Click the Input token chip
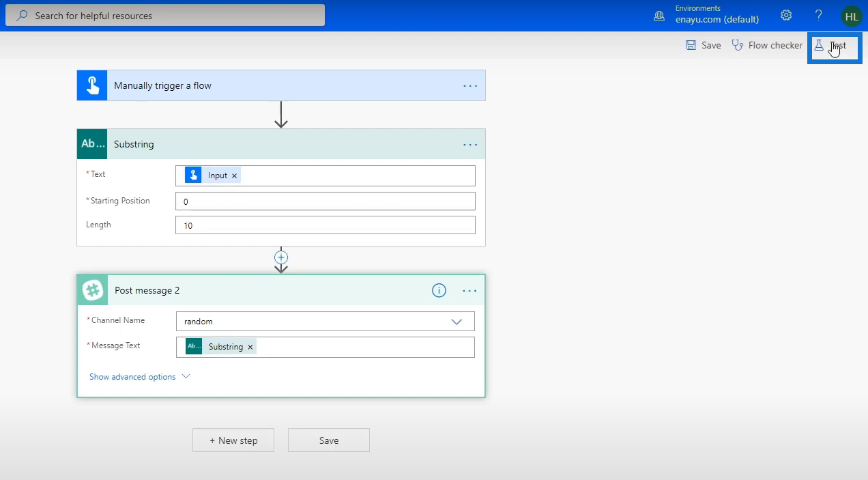The width and height of the screenshot is (868, 480). (x=212, y=175)
